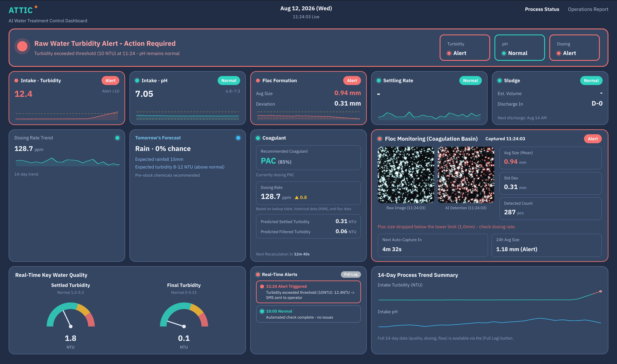Viewport: 617px width, 364px height.
Task: Click the red dot beside Floc Monitoring
Action: pyautogui.click(x=380, y=139)
